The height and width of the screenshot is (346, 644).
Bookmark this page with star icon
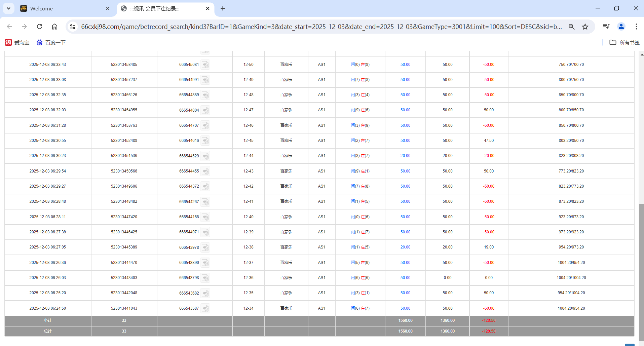click(585, 27)
